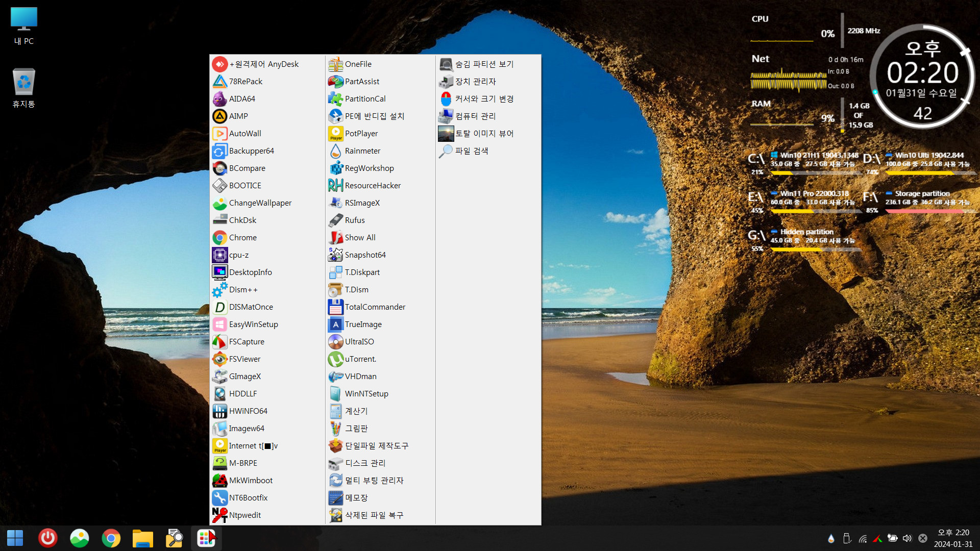Select 계산기 calculator entry
The height and width of the screenshot is (551, 980).
tap(380, 411)
